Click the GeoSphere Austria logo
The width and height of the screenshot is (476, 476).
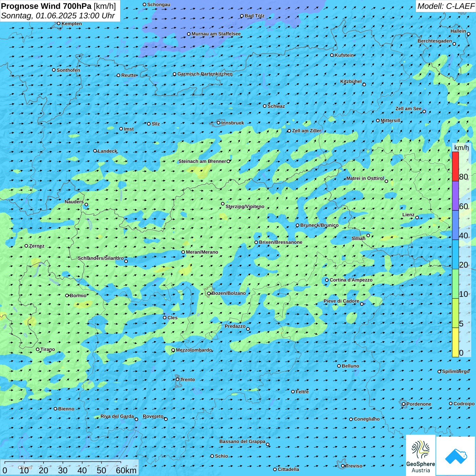click(x=421, y=455)
